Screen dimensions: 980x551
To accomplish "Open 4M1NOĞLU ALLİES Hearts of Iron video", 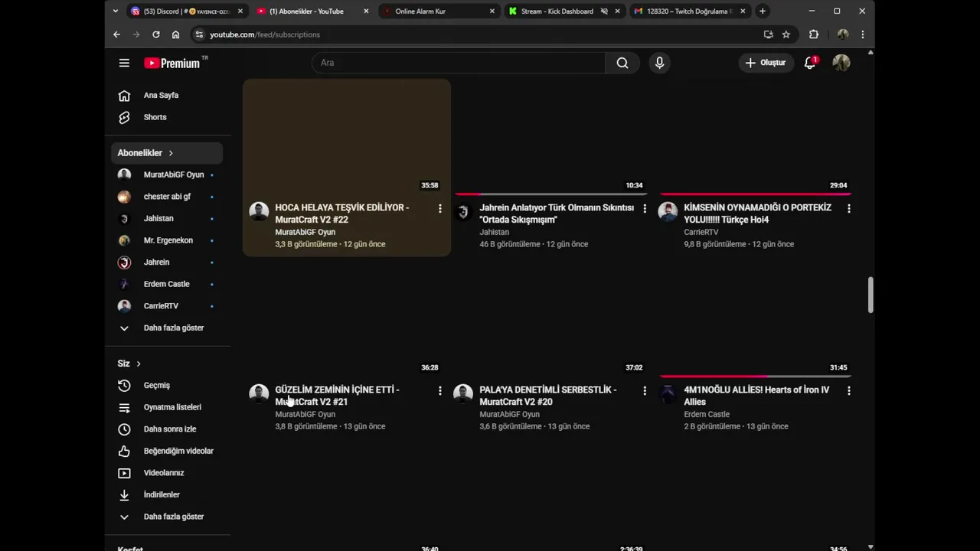I will pos(756,396).
